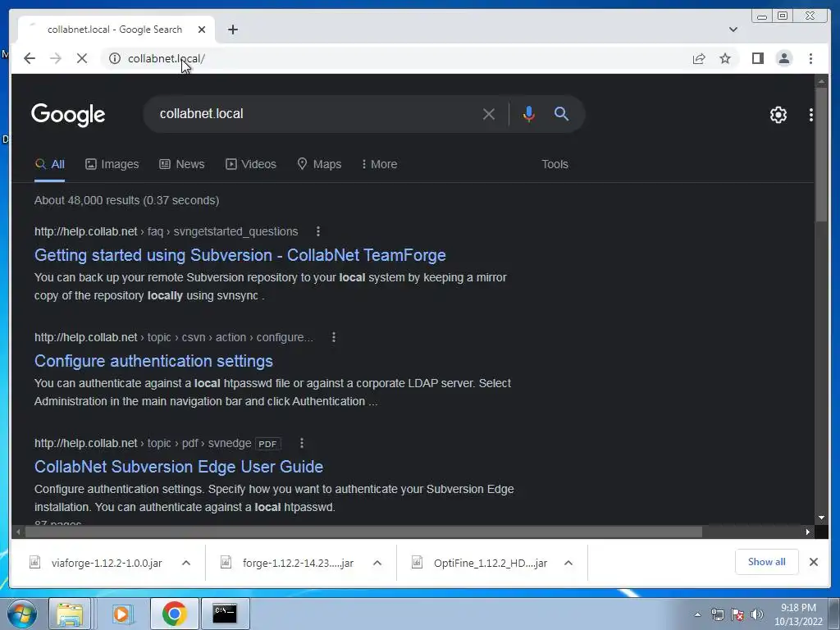This screenshot has width=840, height=630.
Task: Select the All results tab
Action: point(50,164)
